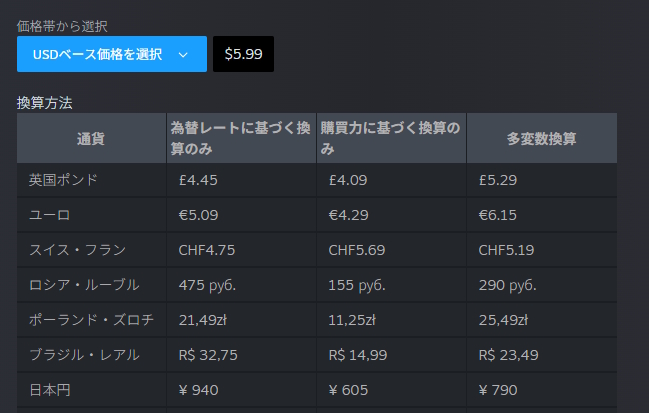This screenshot has height=413, width=649.
Task: Click the ¥ 790 price cell
Action: pos(498,390)
